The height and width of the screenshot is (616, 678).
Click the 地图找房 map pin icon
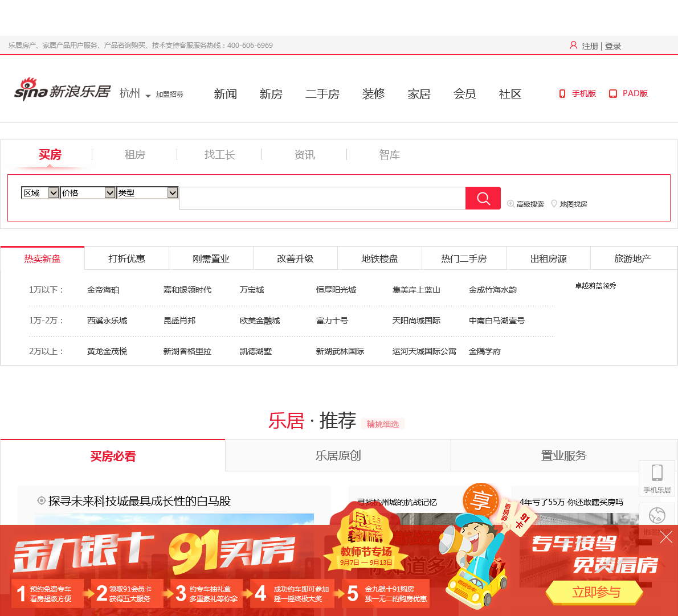coord(554,204)
